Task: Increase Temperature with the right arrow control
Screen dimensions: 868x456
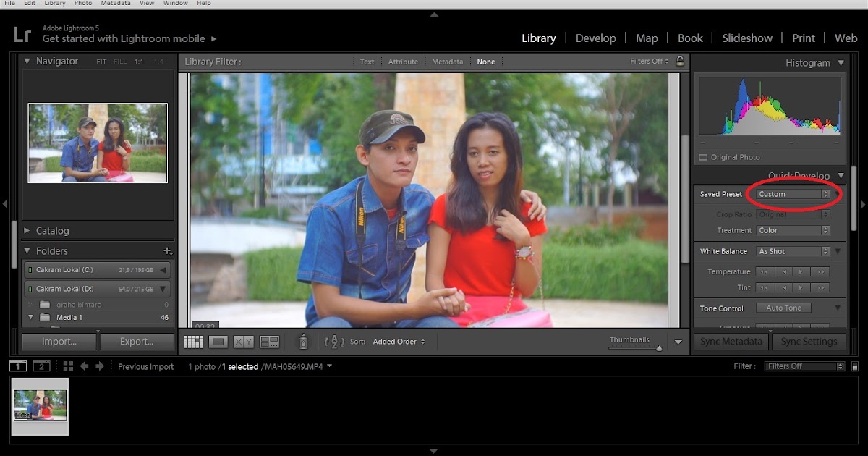Action: pos(801,271)
